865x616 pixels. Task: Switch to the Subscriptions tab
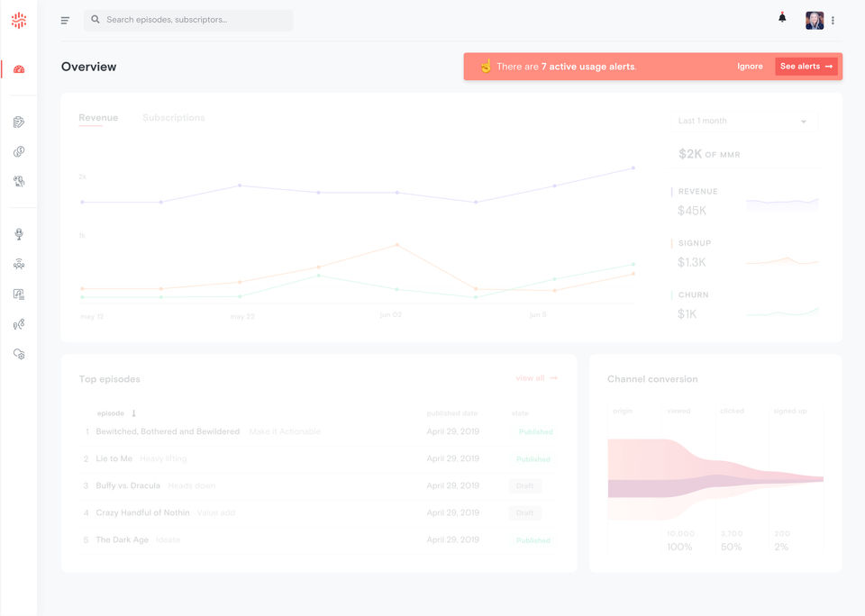(173, 117)
